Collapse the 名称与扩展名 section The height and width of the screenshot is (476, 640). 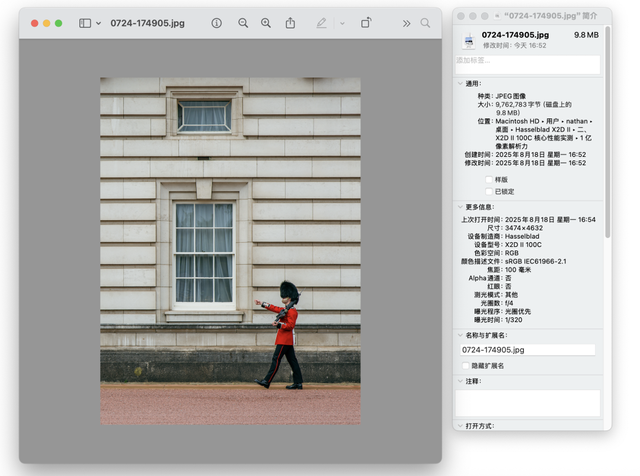tap(460, 335)
